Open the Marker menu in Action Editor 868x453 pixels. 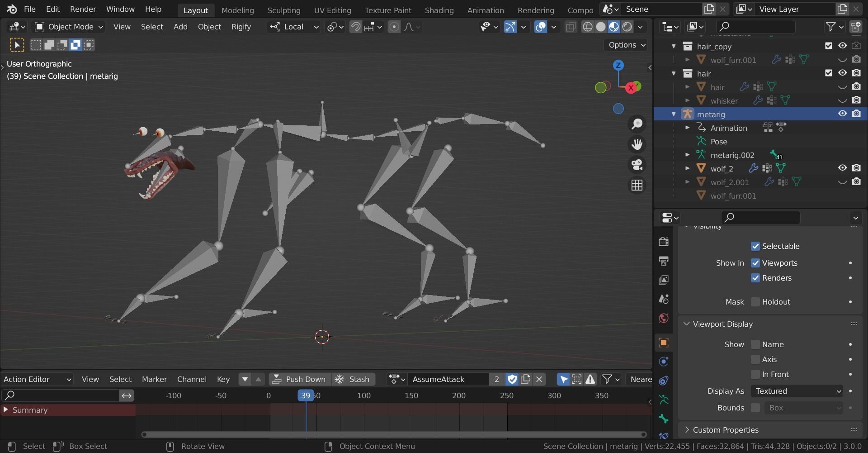154,379
